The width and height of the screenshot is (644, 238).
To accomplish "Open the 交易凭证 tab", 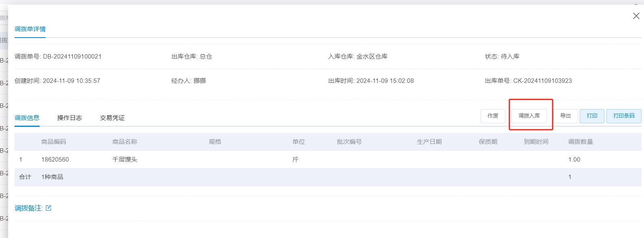I will pyautogui.click(x=112, y=118).
